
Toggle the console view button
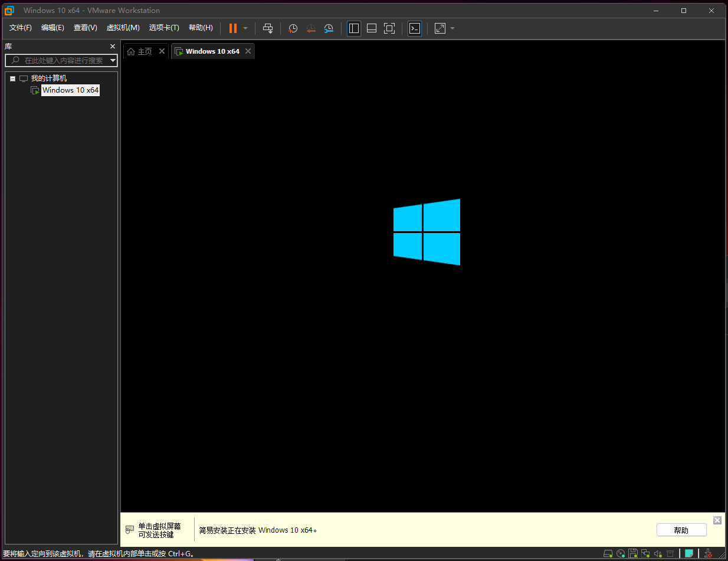415,28
